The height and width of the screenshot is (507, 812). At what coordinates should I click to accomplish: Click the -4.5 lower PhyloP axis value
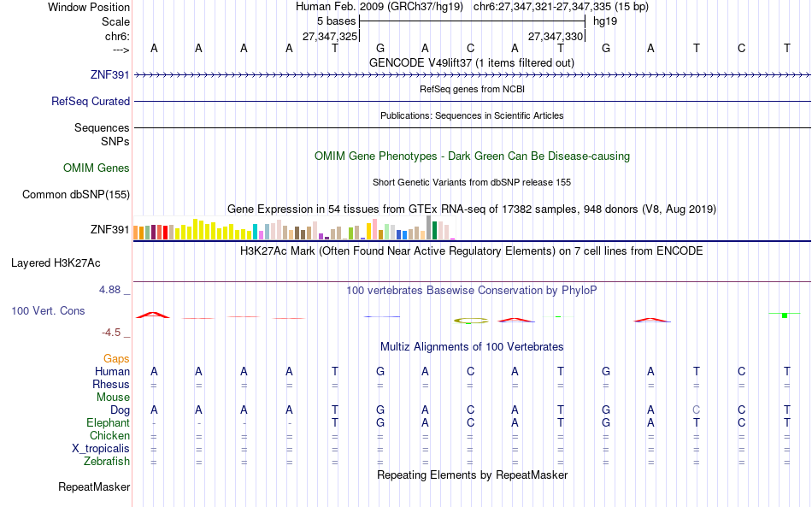[x=111, y=332]
